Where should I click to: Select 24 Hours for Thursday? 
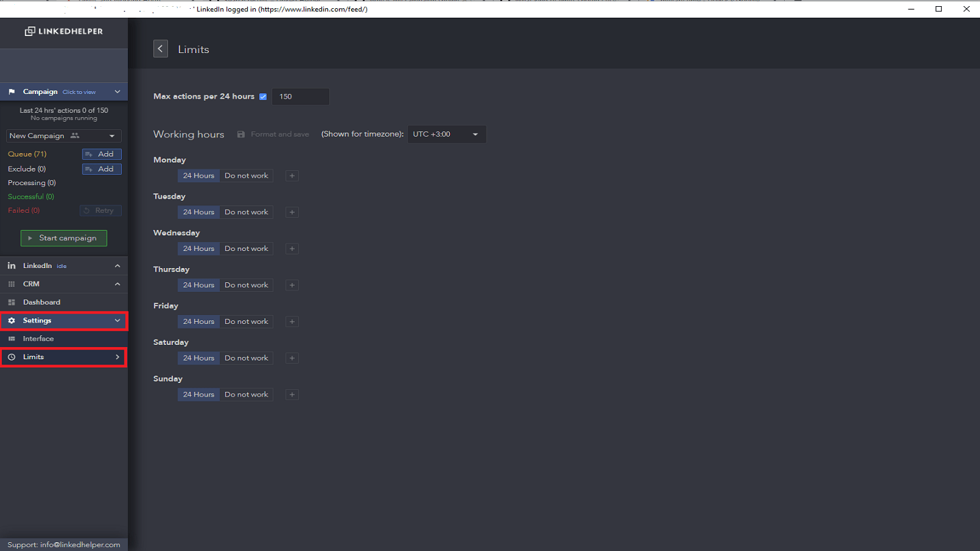tap(199, 285)
